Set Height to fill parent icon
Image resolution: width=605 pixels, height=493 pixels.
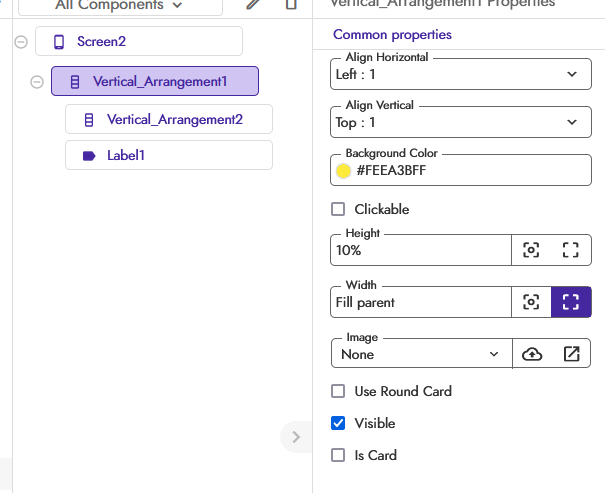(571, 250)
